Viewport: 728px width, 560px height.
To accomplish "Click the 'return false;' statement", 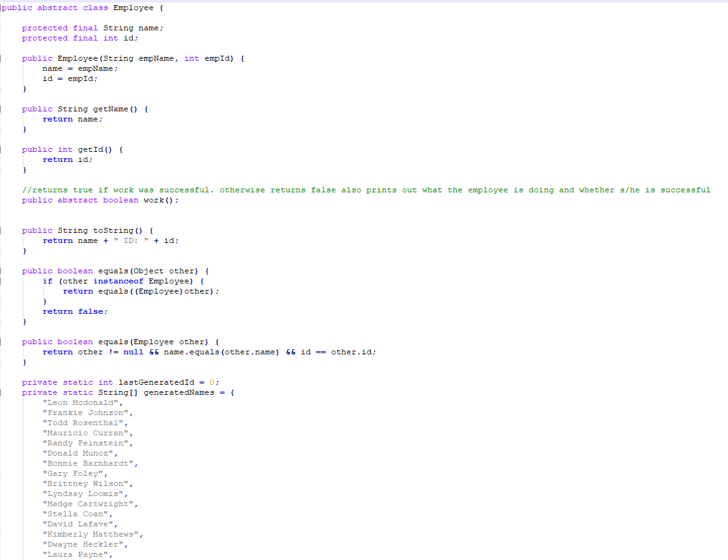I will 75,312.
